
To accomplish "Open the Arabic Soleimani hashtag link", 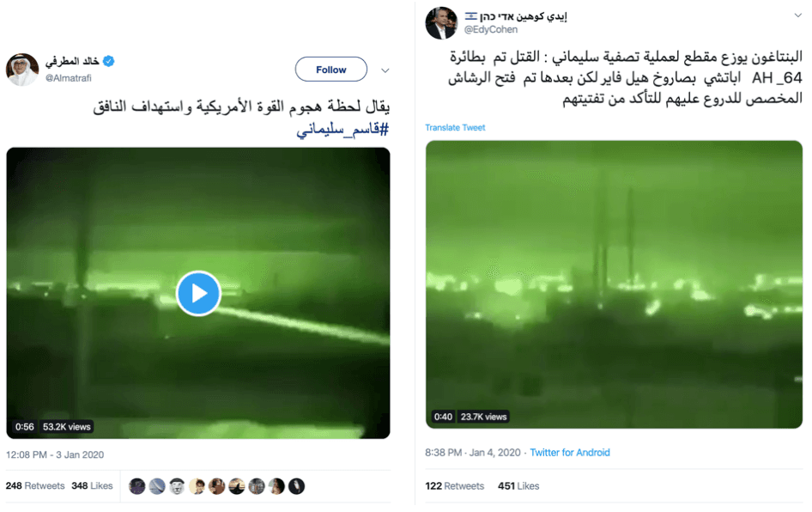I will click(342, 129).
